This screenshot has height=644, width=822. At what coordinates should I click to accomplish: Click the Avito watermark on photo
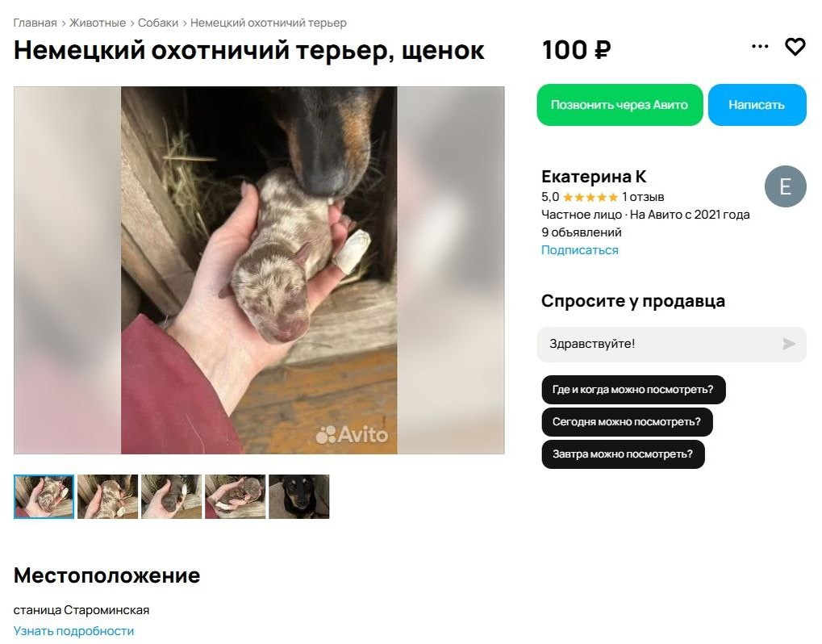click(x=352, y=434)
